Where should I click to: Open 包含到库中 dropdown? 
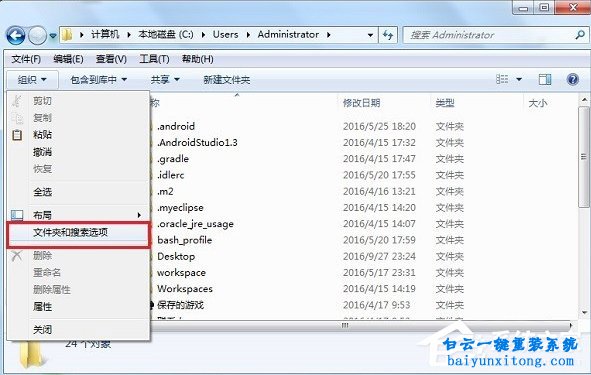point(99,80)
